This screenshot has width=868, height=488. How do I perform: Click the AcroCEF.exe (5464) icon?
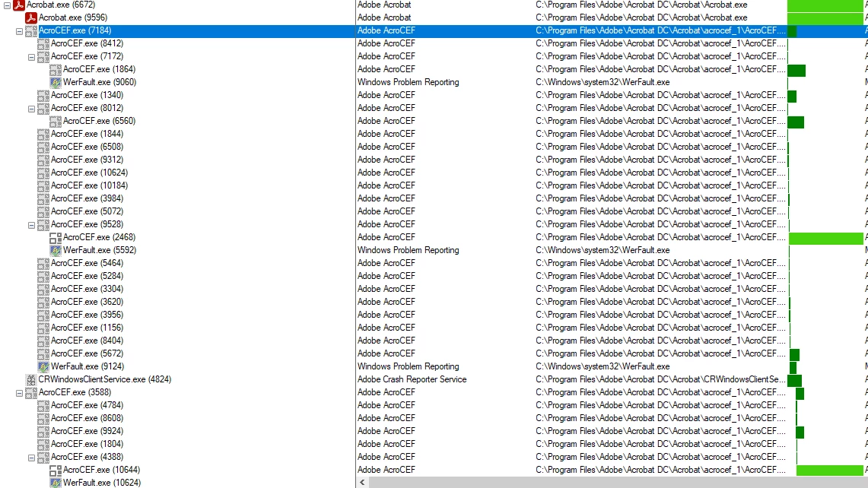(43, 263)
